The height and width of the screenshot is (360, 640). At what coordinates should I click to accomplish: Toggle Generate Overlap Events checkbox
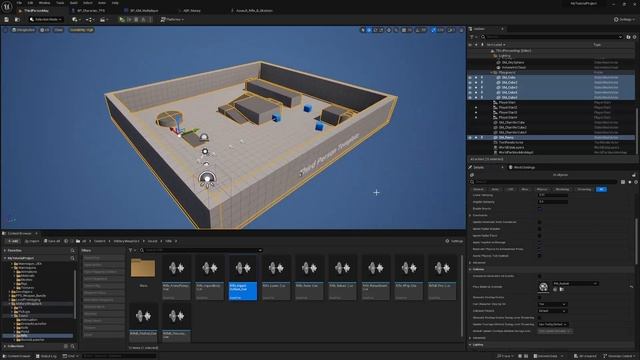click(540, 297)
